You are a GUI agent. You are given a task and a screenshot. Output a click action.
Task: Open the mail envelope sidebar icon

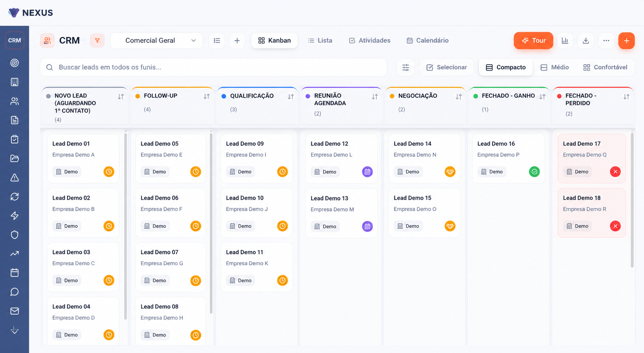click(x=14, y=311)
